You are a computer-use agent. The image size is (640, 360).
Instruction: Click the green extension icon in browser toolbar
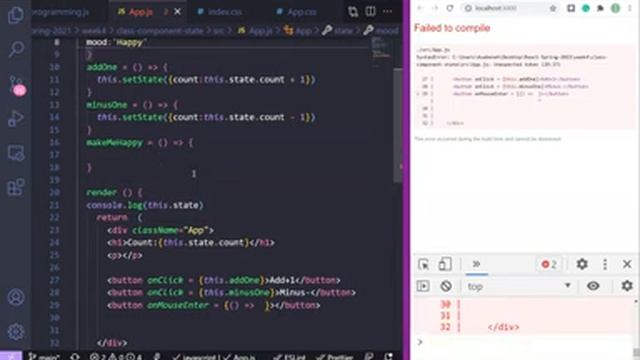tap(586, 8)
